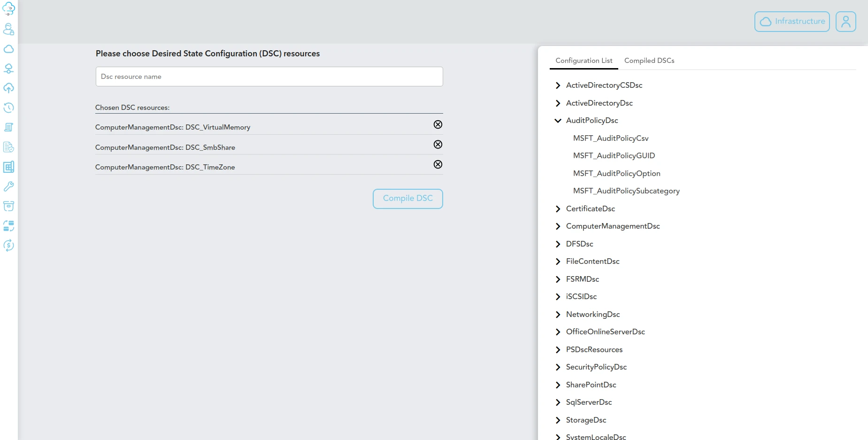Viewport: 868px width, 440px height.
Task: Open the blueprint grid icon in sidebar
Action: coord(8,167)
